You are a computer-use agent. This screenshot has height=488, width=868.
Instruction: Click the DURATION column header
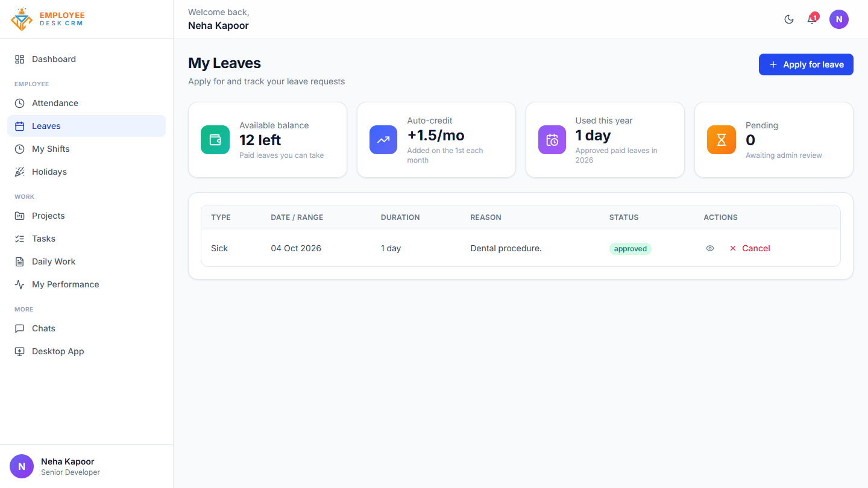click(400, 217)
